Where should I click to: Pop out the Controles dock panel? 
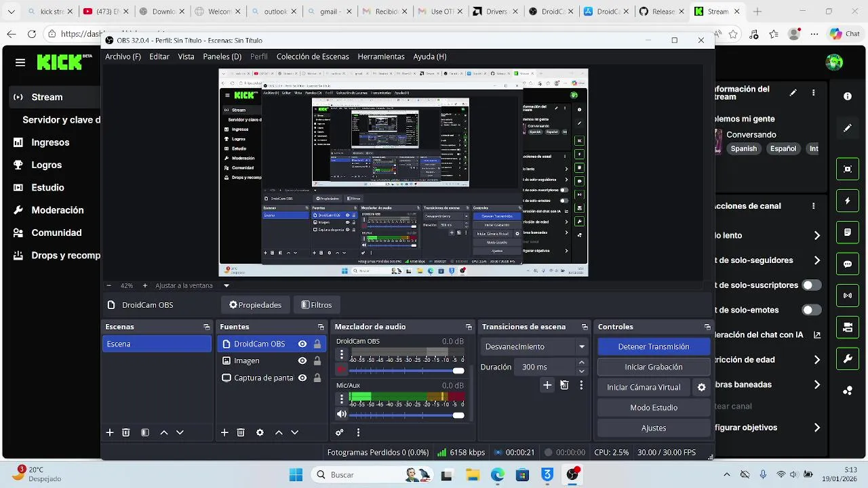707,327
